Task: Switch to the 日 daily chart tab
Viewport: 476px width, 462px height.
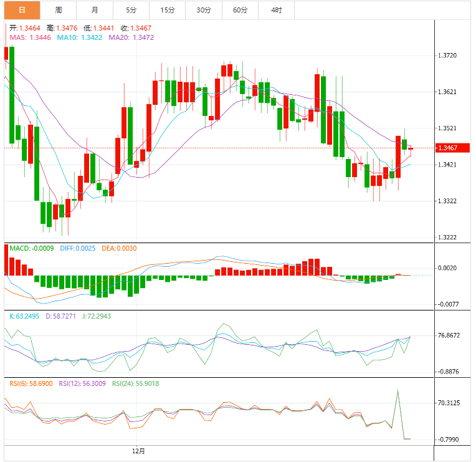Action: (x=22, y=10)
